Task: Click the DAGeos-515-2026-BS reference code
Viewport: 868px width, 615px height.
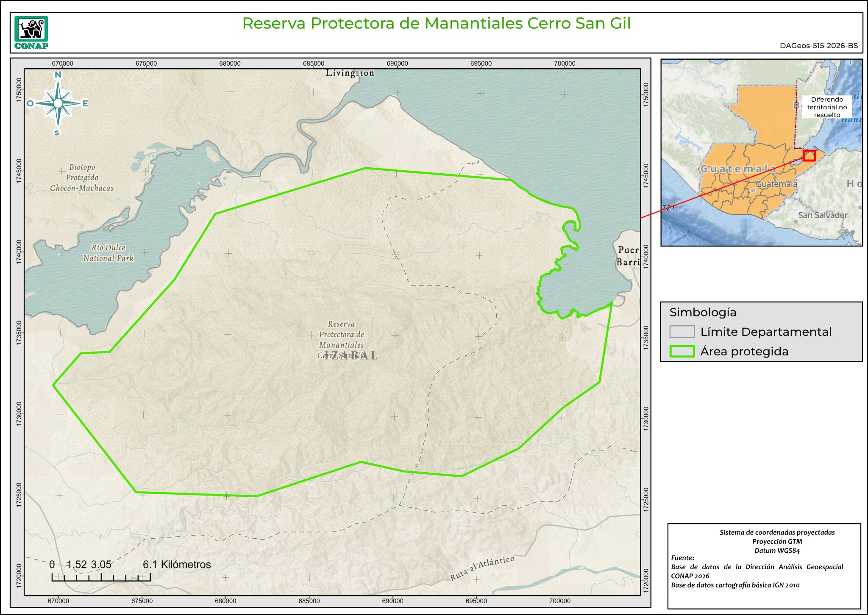Action: click(818, 46)
